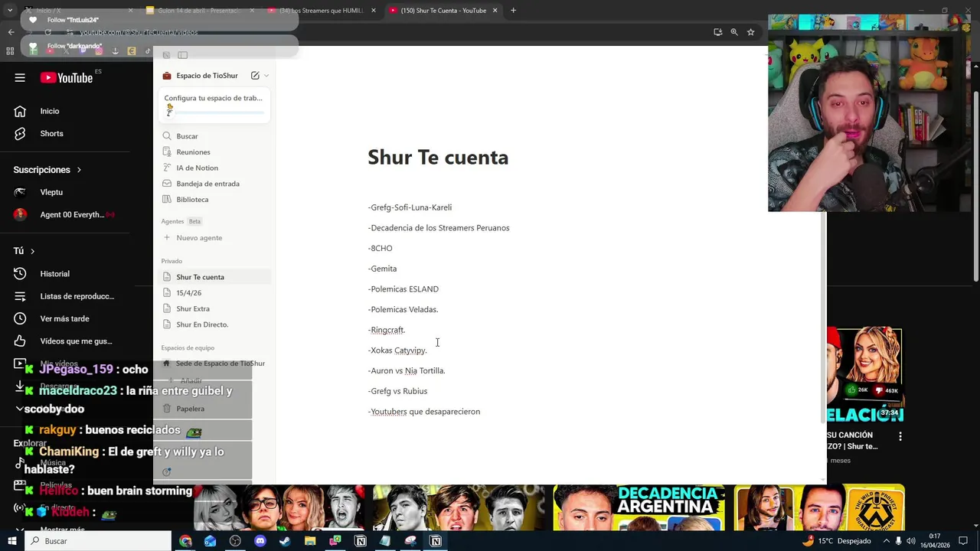The width and height of the screenshot is (980, 551).
Task: Open the YouTube hamburger guide menu
Action: click(x=20, y=77)
